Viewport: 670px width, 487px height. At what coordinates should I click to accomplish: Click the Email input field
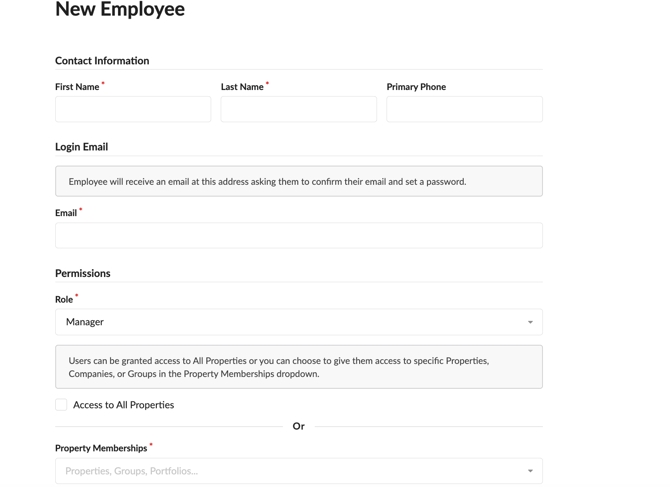point(299,235)
